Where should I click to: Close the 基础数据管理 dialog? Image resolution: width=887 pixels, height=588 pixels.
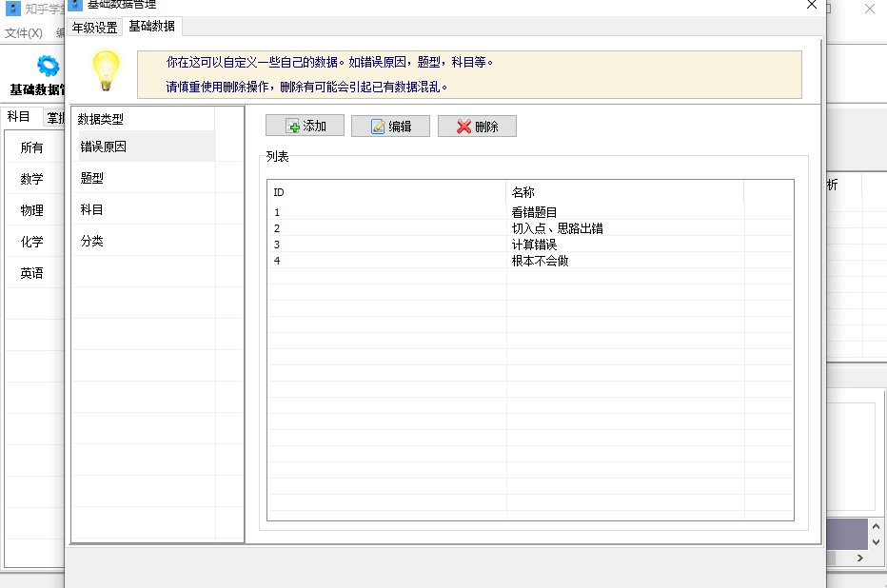point(812,5)
